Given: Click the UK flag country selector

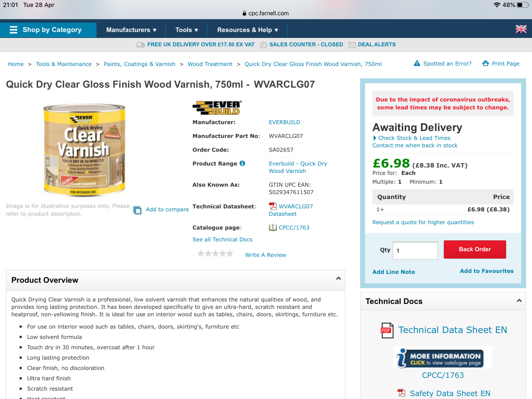Looking at the screenshot, I should [521, 29].
